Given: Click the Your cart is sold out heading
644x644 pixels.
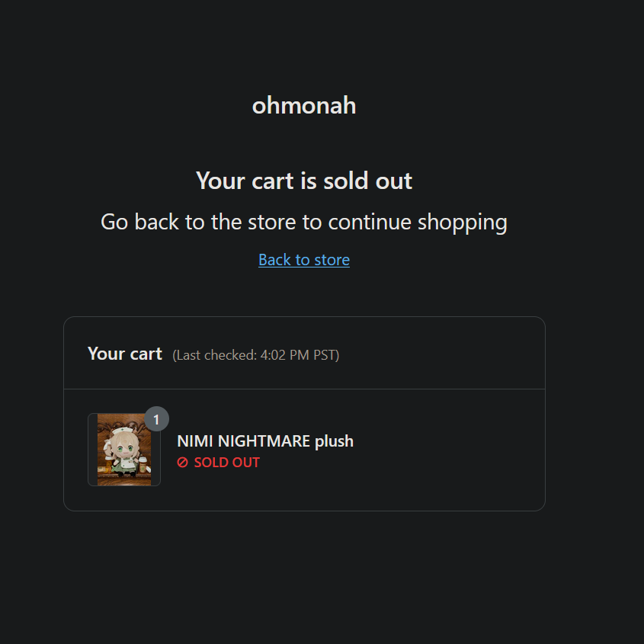Looking at the screenshot, I should 304,181.
